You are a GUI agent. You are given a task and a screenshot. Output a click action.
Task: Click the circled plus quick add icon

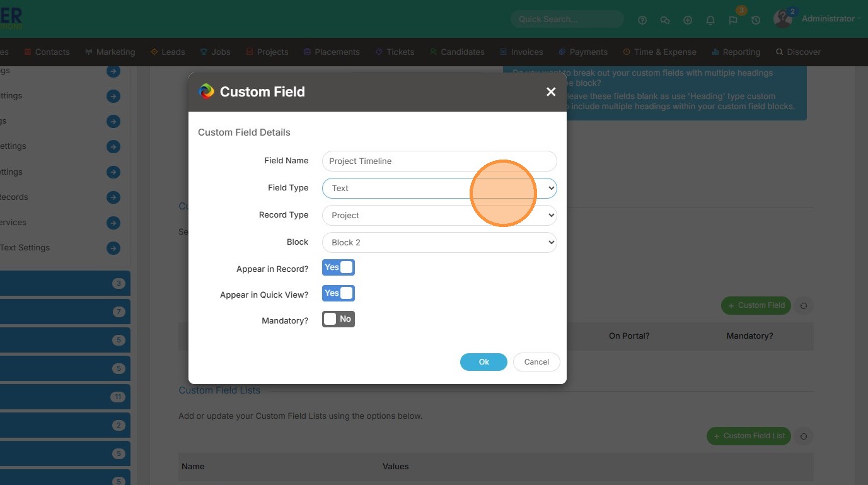(x=688, y=20)
